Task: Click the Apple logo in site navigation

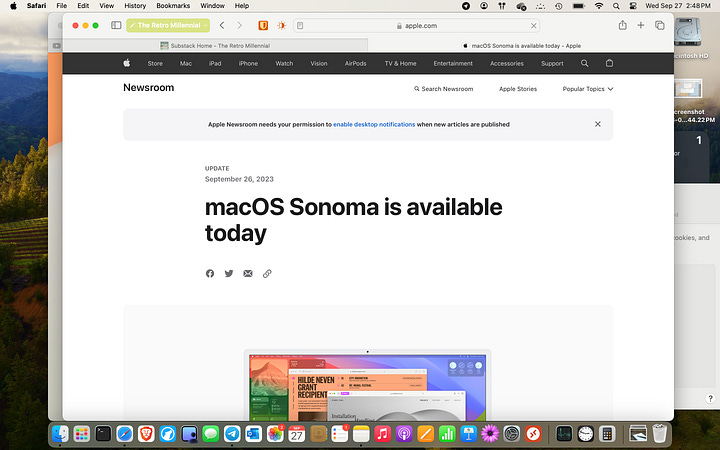Action: (x=127, y=63)
